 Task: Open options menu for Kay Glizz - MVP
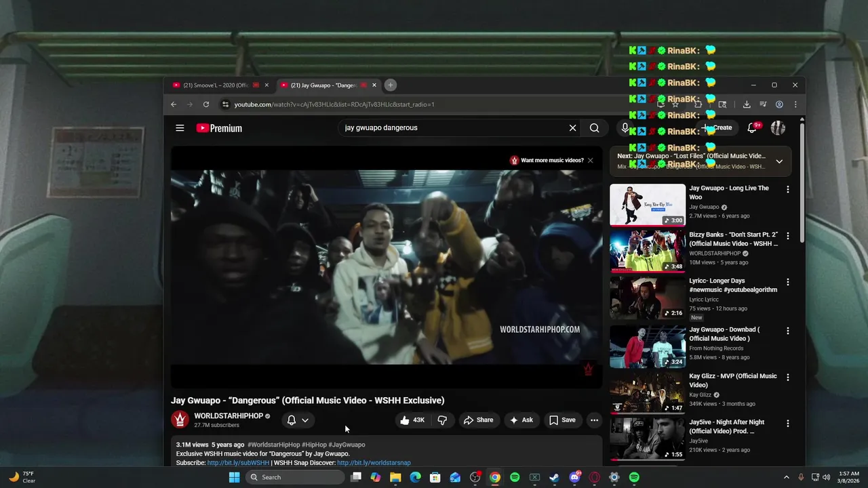tap(787, 377)
